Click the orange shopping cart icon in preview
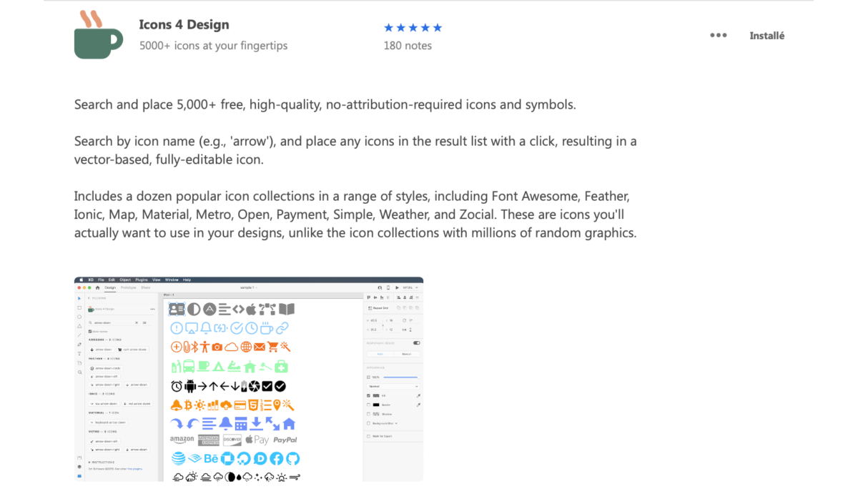Viewport: 858px width, 504px height. 272,347
